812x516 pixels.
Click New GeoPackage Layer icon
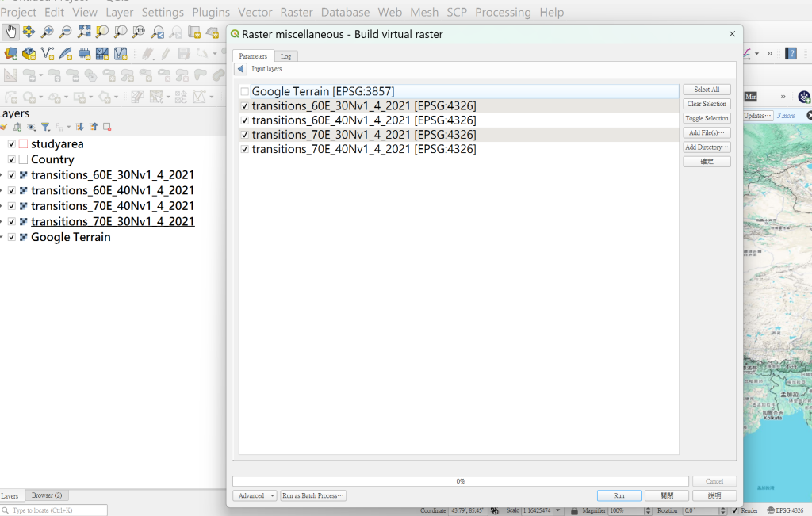coord(29,53)
